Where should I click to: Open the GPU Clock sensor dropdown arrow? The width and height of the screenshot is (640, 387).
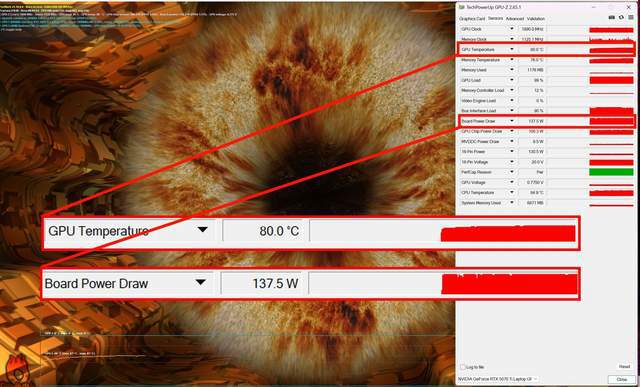(512, 29)
